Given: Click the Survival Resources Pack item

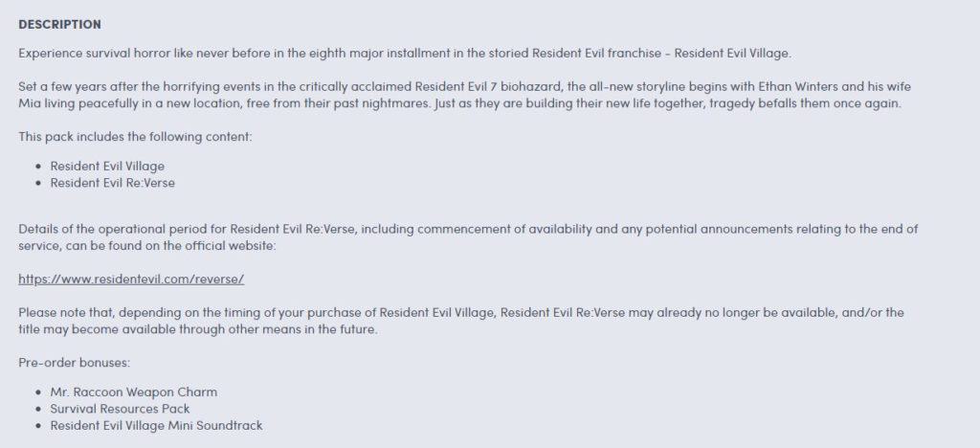Looking at the screenshot, I should pyautogui.click(x=120, y=409).
